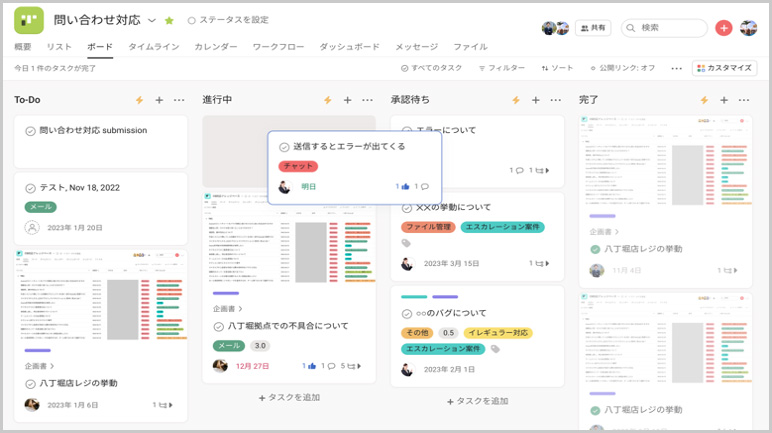The width and height of the screenshot is (772, 433).
Task: Open the user profile avatar at top right
Action: 748,28
